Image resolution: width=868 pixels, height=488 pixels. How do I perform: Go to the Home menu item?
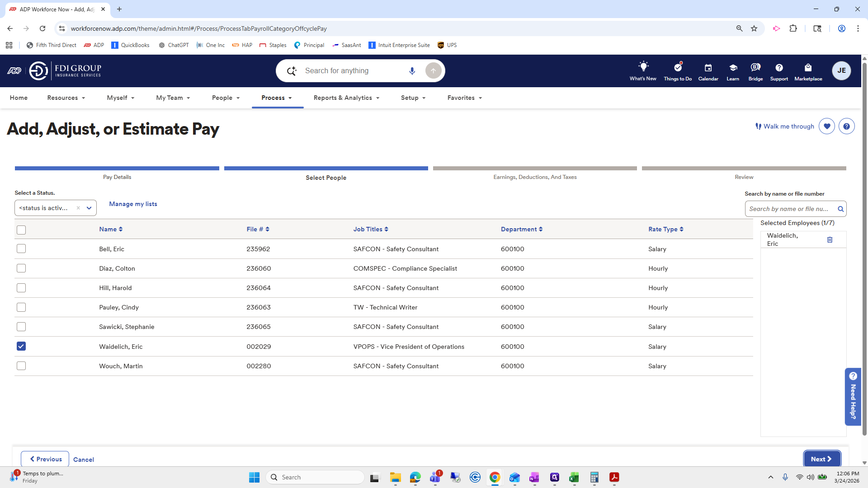coord(19,98)
